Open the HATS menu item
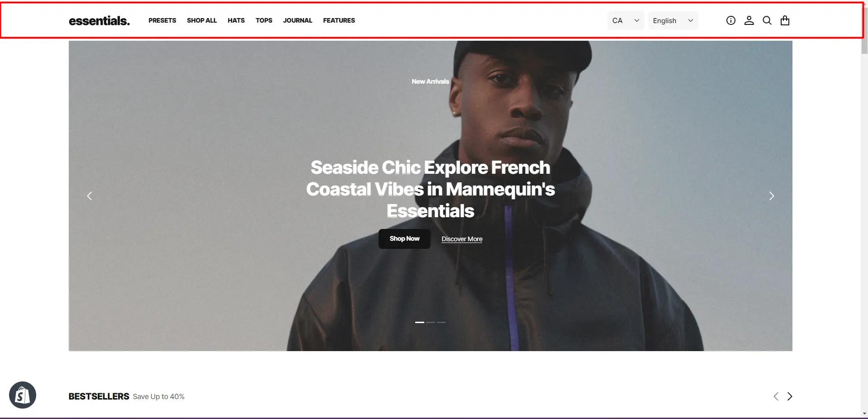Viewport: 868px width, 419px height. click(x=236, y=20)
